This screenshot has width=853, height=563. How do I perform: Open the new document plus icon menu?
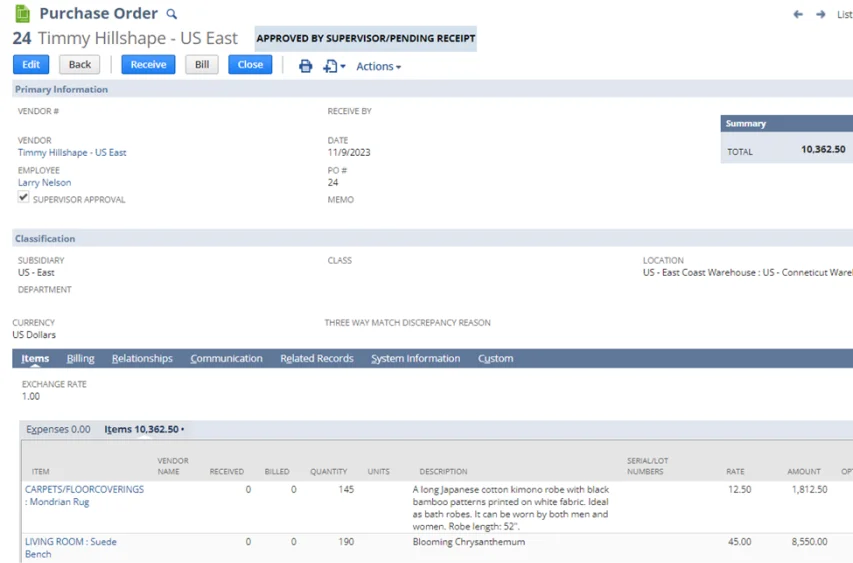pyautogui.click(x=333, y=66)
